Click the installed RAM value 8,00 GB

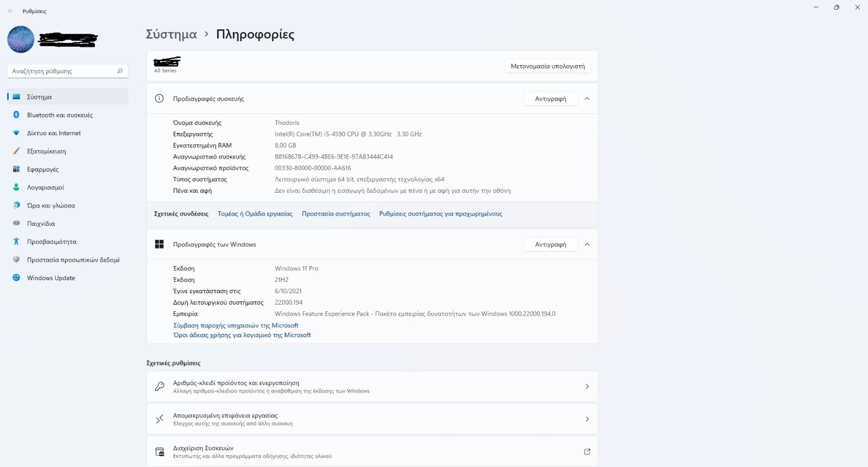[285, 146]
